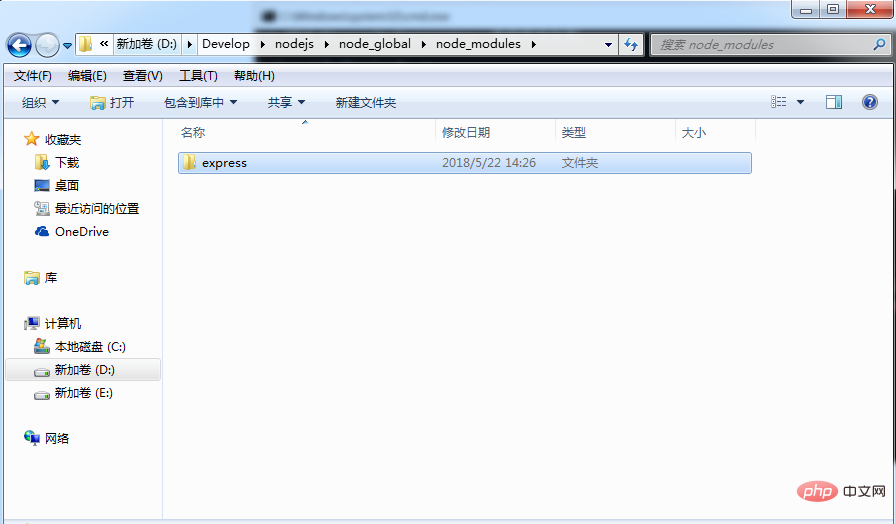The image size is (896, 524).
Task: Open 下载 in favorites
Action: (x=67, y=163)
